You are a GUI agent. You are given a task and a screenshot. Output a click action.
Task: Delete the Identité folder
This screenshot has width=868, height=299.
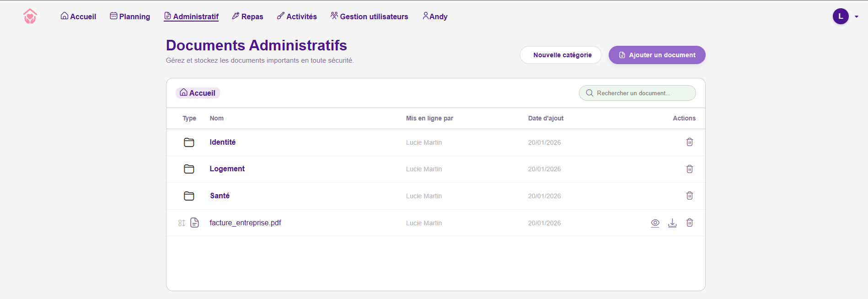(689, 142)
